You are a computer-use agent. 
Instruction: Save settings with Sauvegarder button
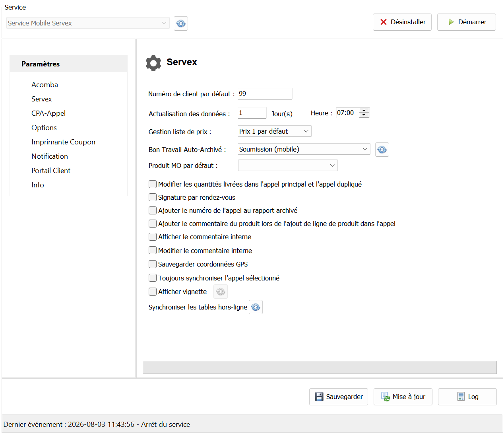[x=339, y=397]
